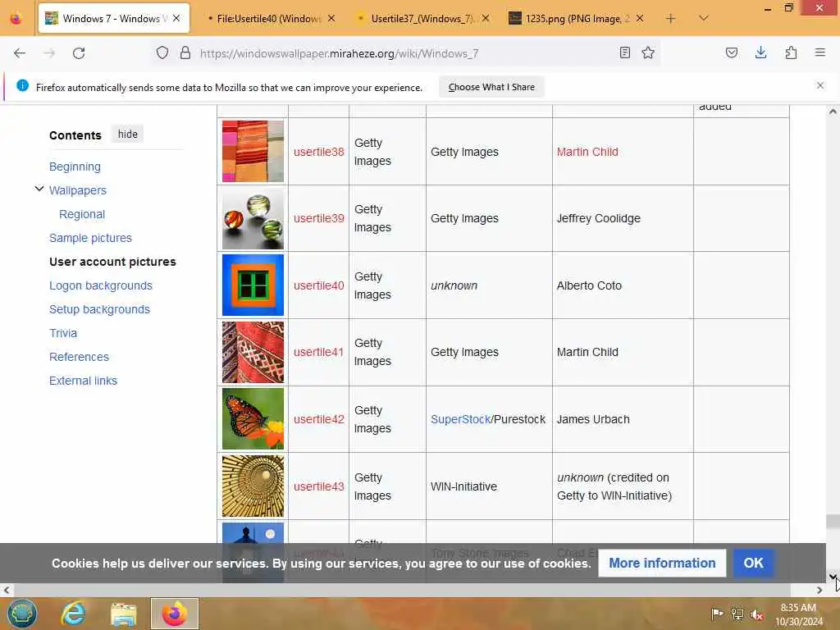Open the red Martin Child link
This screenshot has height=630, width=840.
pos(587,152)
